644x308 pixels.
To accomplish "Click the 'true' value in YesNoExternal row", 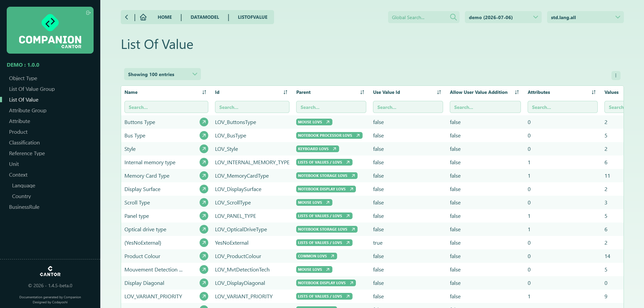I will (378, 243).
